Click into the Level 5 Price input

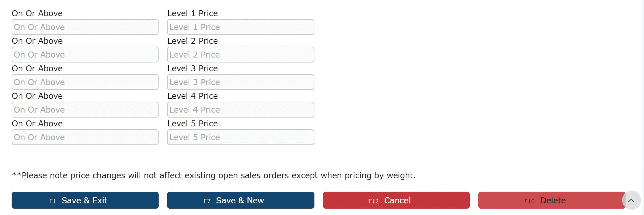(x=241, y=137)
